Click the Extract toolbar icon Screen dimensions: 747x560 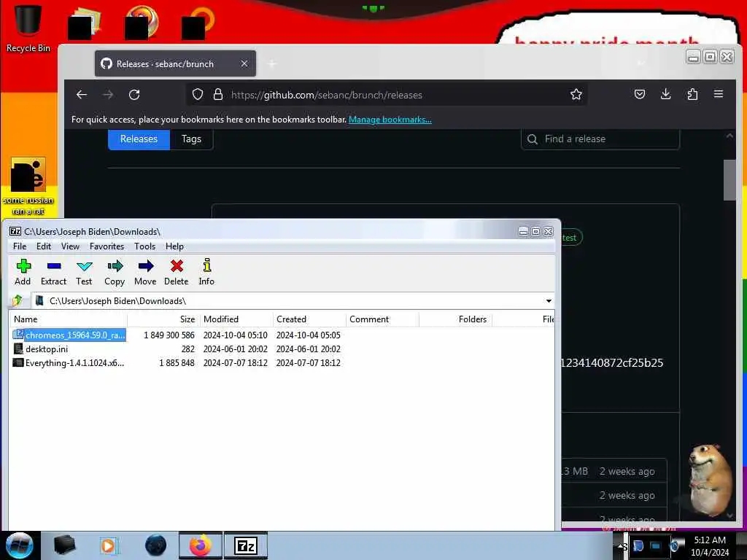click(x=53, y=272)
